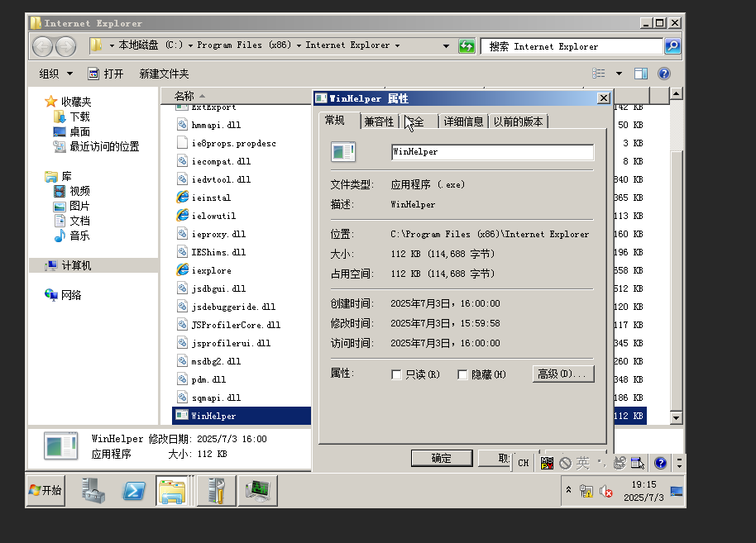Switch to the Security (安全) tab

pos(419,121)
